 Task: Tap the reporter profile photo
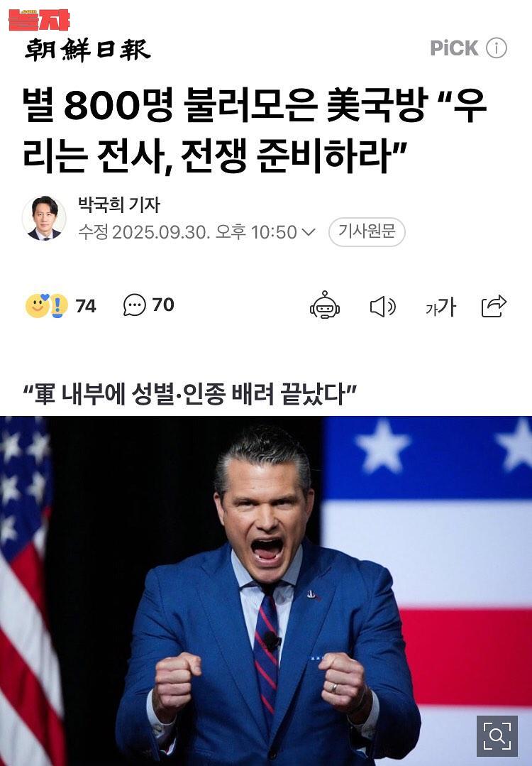click(x=44, y=218)
